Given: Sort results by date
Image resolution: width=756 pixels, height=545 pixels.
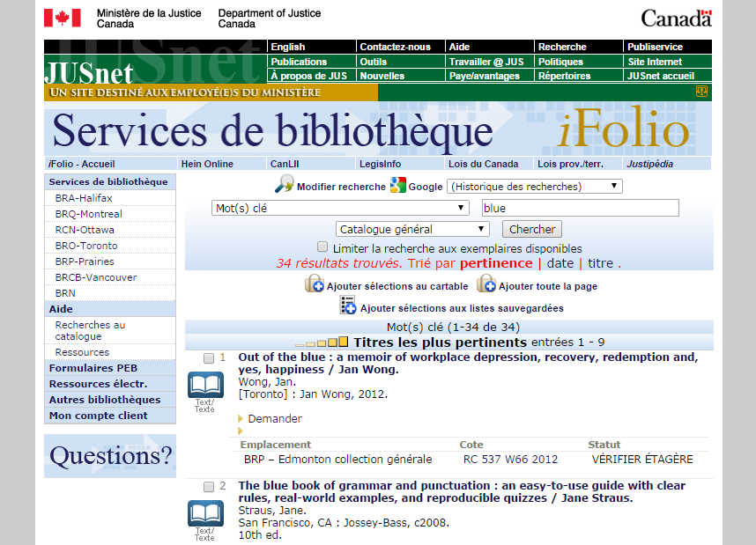Looking at the screenshot, I should [x=560, y=263].
